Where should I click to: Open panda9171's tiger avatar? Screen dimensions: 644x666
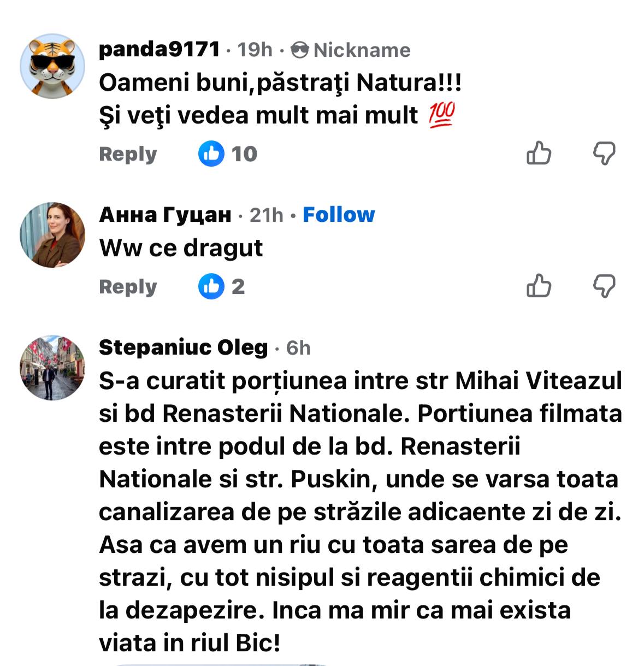click(52, 66)
